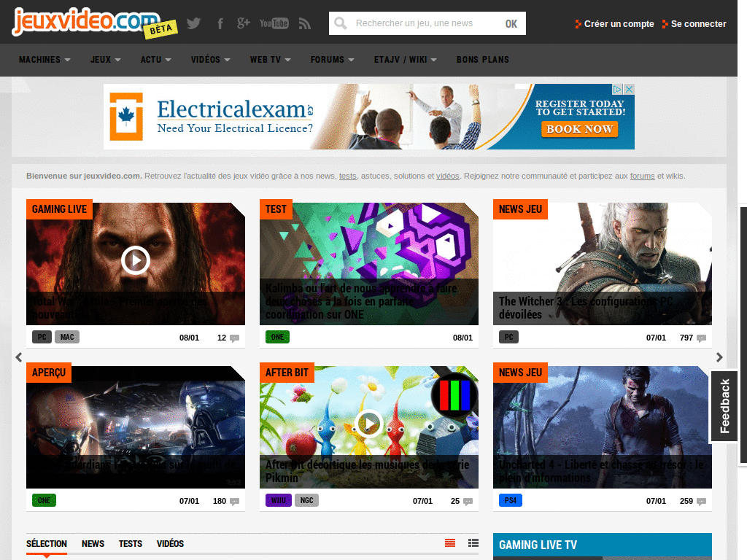Open comments icon beside 25 on After Bit
Screen dimensions: 747x560
click(468, 502)
